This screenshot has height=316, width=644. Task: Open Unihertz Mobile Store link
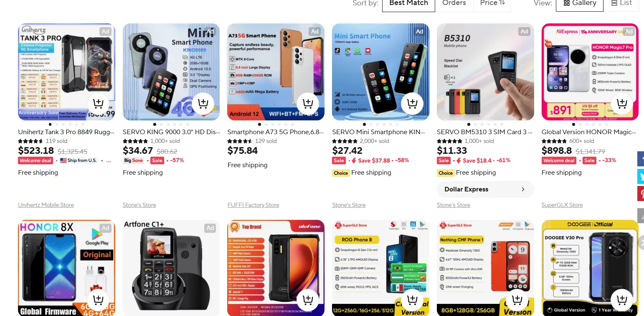click(46, 205)
